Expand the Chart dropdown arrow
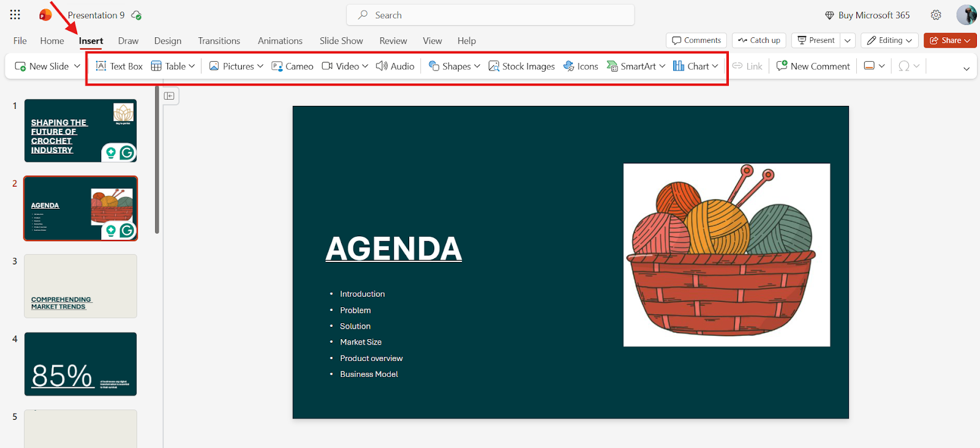 pyautogui.click(x=715, y=66)
